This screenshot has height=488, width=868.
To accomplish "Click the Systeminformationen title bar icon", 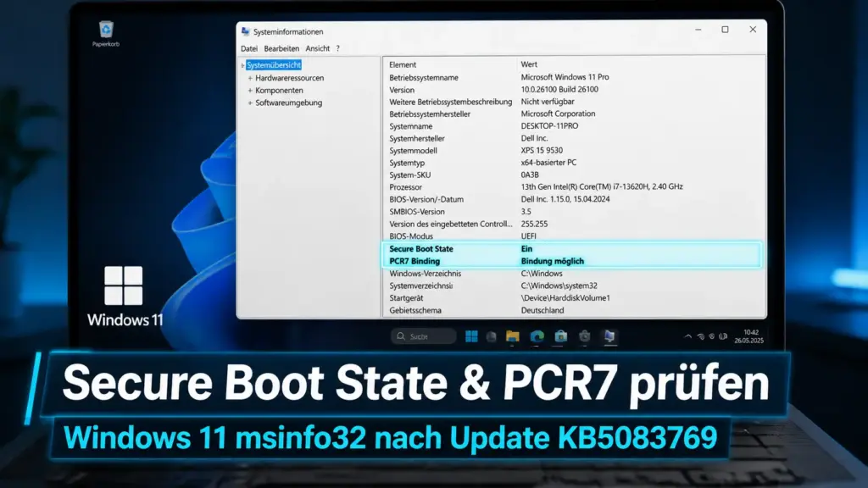I will click(x=246, y=31).
